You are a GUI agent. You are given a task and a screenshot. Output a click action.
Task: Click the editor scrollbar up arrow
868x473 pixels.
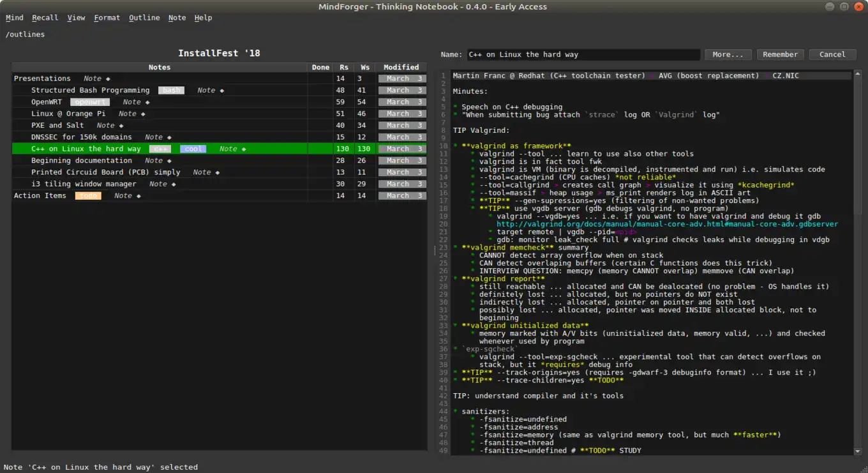[857, 74]
